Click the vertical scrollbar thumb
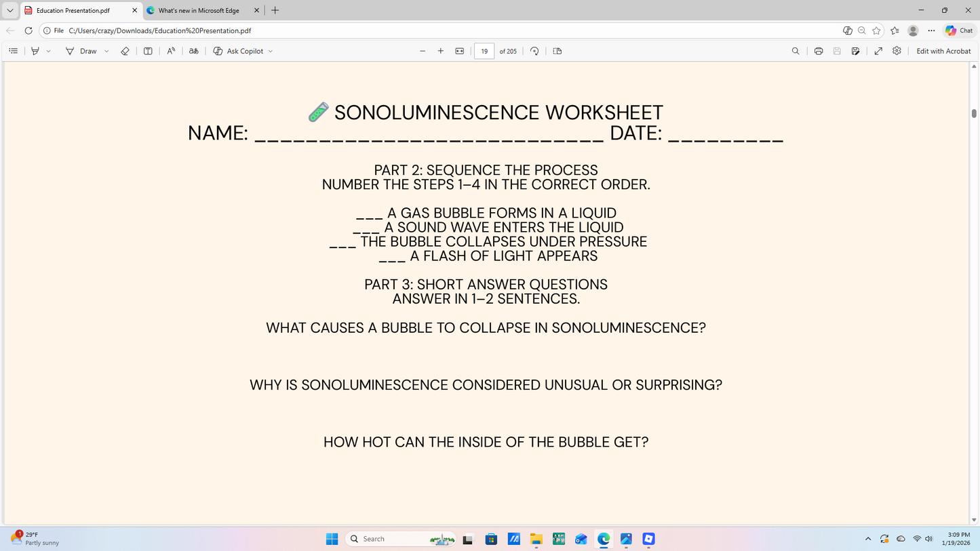Screen dimensions: 980x551 click(x=975, y=113)
